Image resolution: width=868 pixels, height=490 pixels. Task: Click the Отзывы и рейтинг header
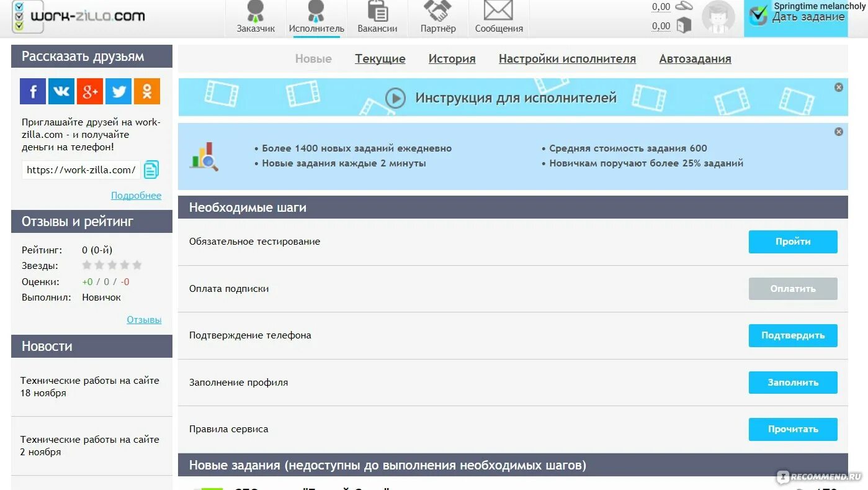[92, 222]
